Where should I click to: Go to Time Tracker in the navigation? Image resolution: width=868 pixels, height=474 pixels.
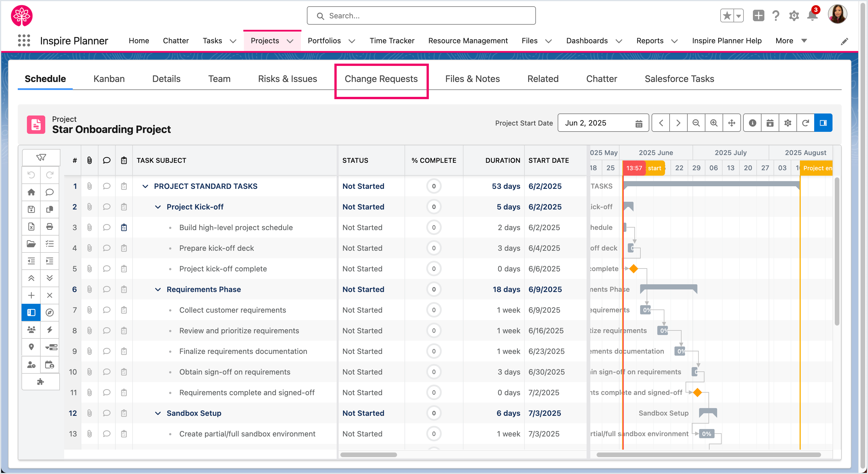click(x=392, y=41)
